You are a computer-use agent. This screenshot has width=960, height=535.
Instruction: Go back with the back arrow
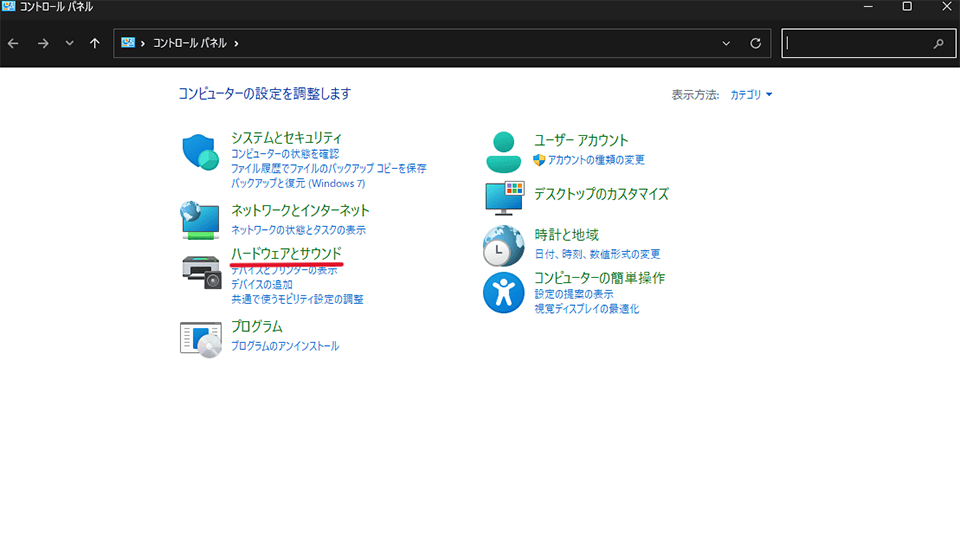coord(13,43)
